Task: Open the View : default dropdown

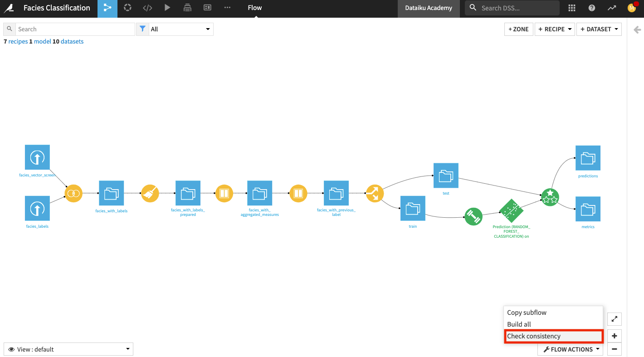Action: 68,349
